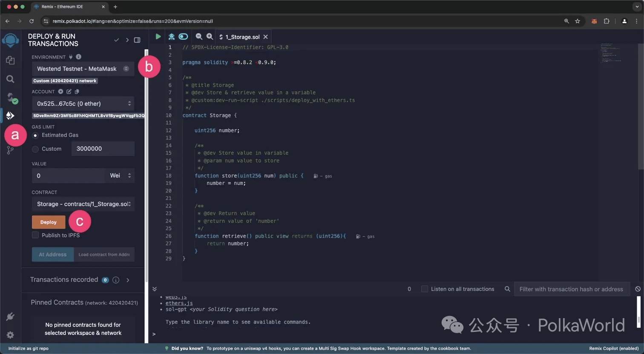Open a new browser tab
This screenshot has height=354, width=644.
point(115,7)
